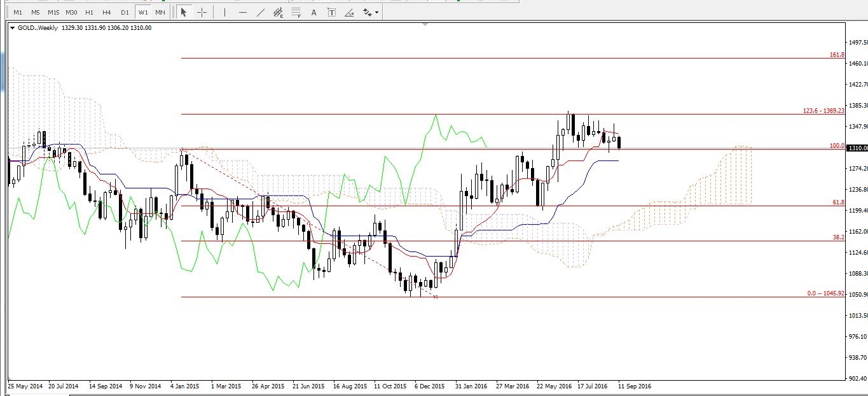This screenshot has width=868, height=396.
Task: Toggle the D1 daily timeframe
Action: (125, 12)
